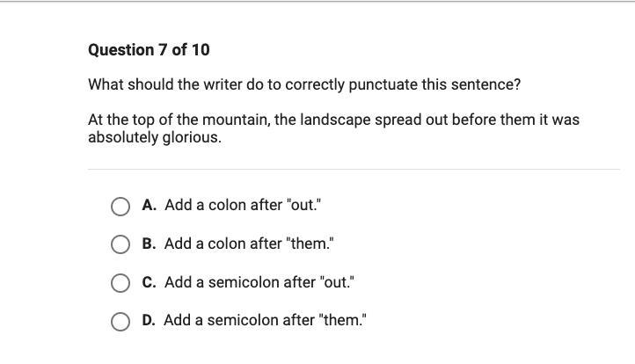Image resolution: width=635 pixels, height=364 pixels.
Task: Select the radio button for option A
Action: click(120, 206)
